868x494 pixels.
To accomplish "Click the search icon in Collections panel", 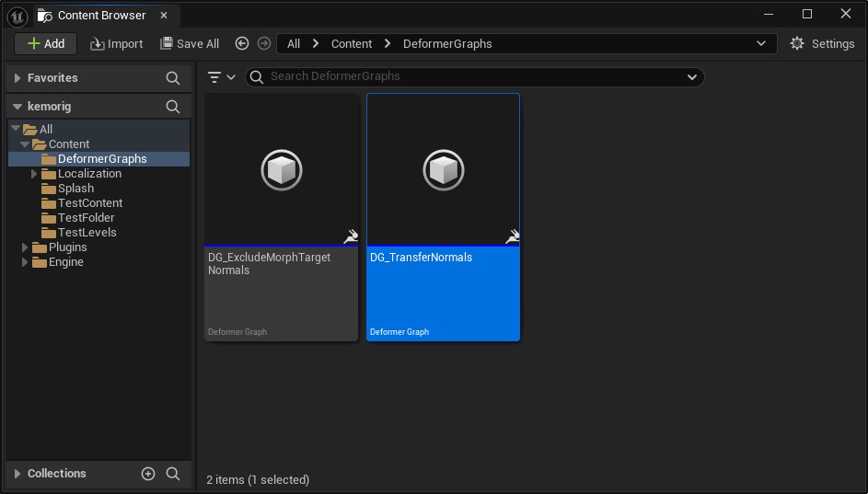I will (172, 474).
